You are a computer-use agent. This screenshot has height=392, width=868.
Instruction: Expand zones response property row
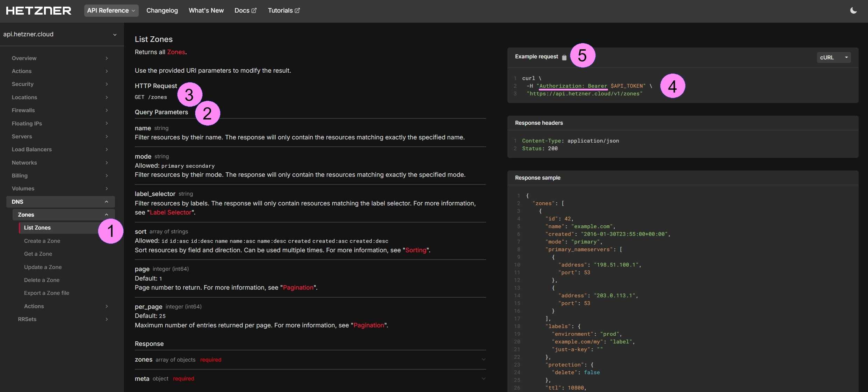[x=483, y=360]
